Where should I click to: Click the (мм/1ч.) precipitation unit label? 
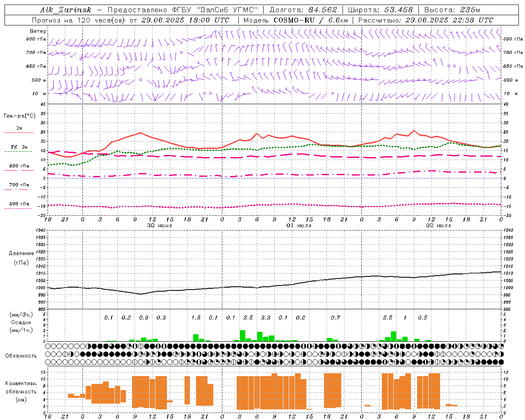pos(21,330)
